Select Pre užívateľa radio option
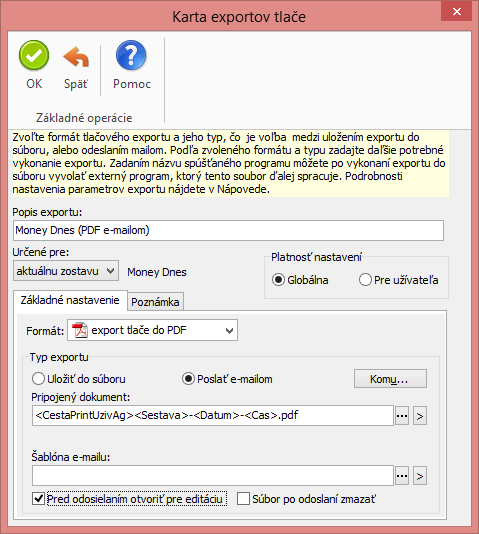Image resolution: width=479 pixels, height=534 pixels. coord(365,280)
